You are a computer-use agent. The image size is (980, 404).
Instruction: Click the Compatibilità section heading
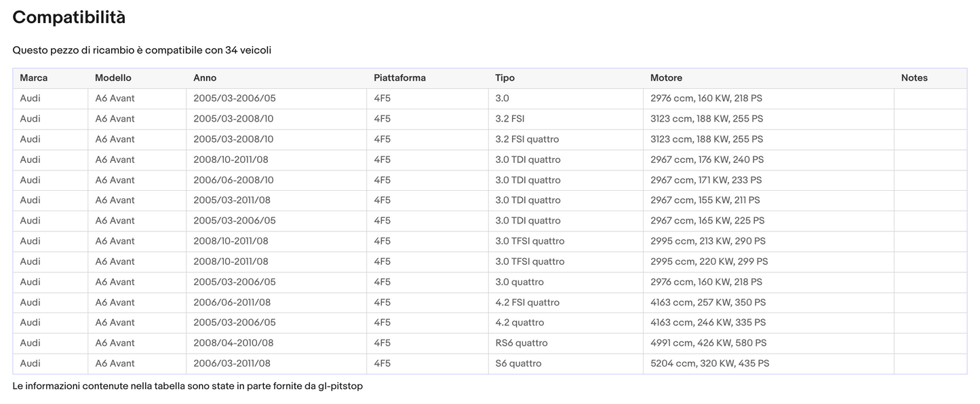click(68, 18)
